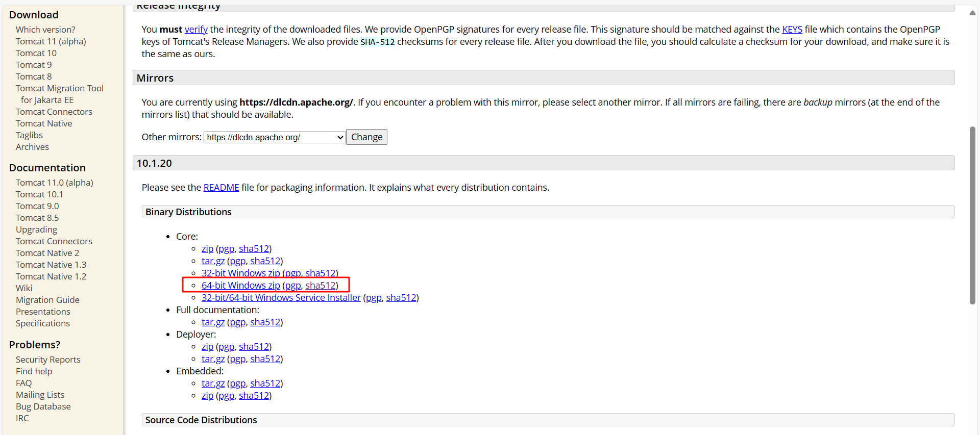Open the IRC link
Screen dimensions: 980x435
[x=22, y=418]
